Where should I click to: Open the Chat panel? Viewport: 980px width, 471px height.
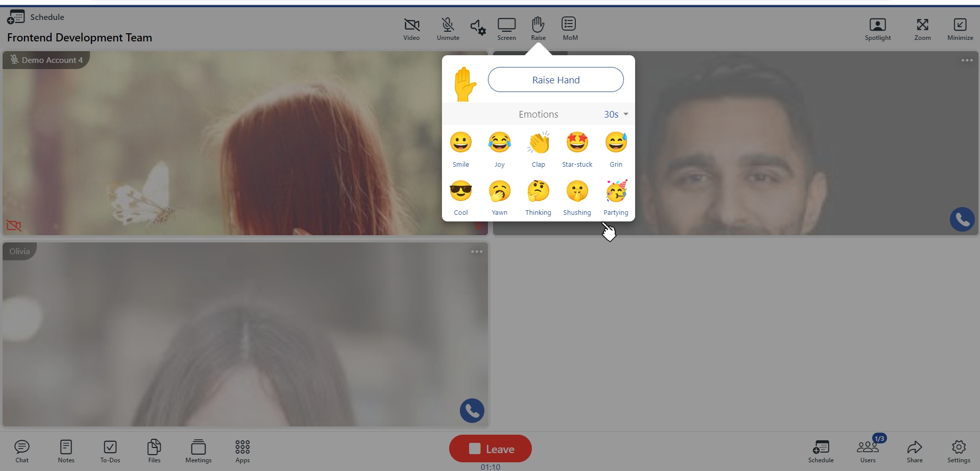coord(22,451)
